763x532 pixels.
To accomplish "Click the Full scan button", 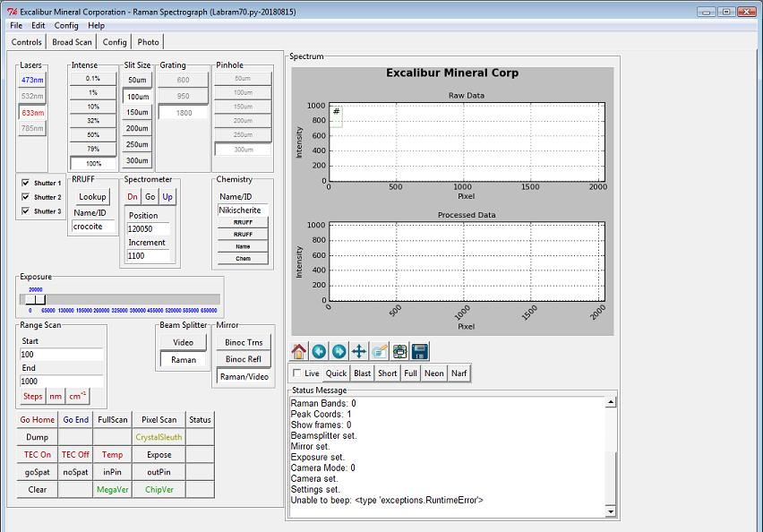I will click(x=411, y=373).
